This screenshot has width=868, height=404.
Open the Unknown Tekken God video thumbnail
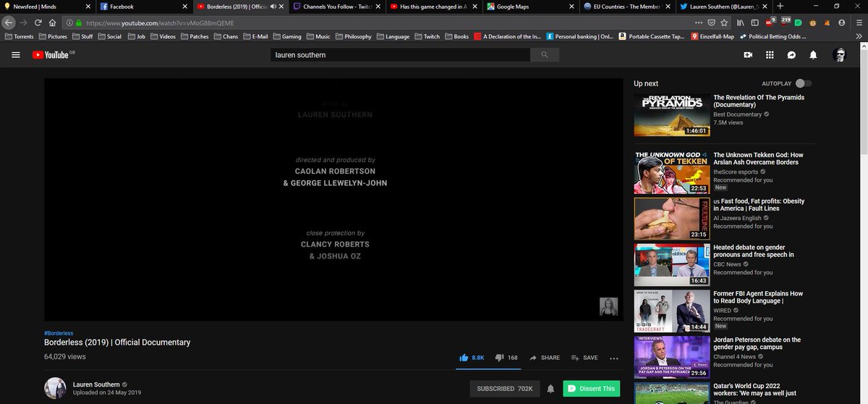point(672,173)
